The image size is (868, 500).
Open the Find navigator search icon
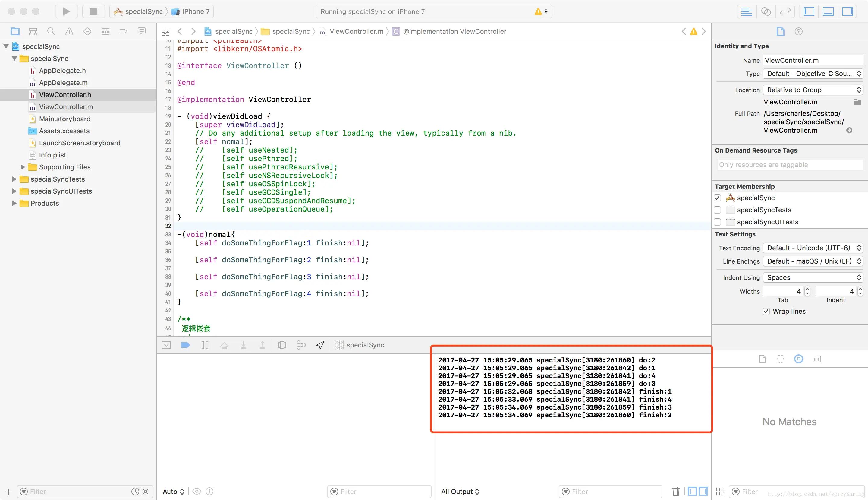(x=51, y=32)
